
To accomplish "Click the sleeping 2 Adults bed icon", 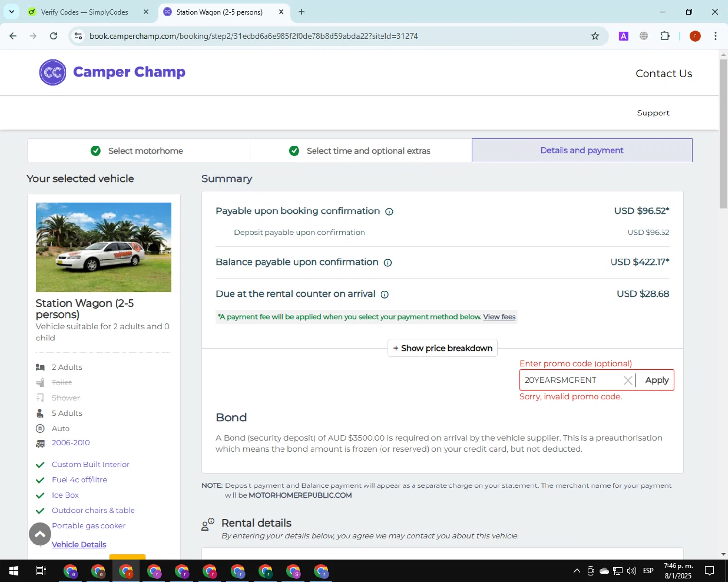I will click(x=40, y=367).
